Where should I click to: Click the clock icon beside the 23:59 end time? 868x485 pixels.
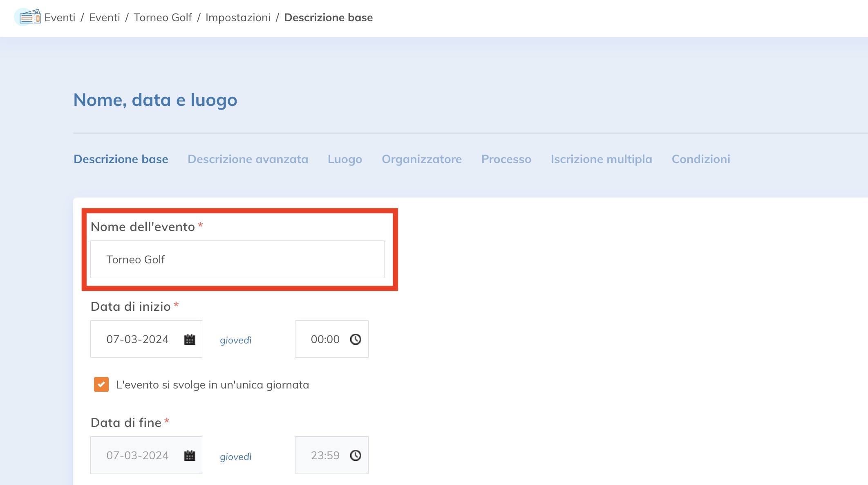[355, 455]
